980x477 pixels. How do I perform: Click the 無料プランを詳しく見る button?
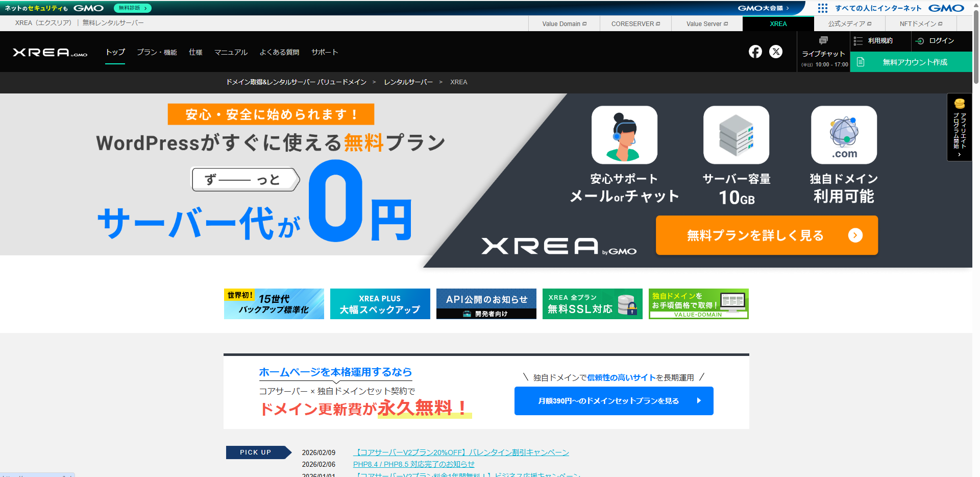click(x=767, y=235)
